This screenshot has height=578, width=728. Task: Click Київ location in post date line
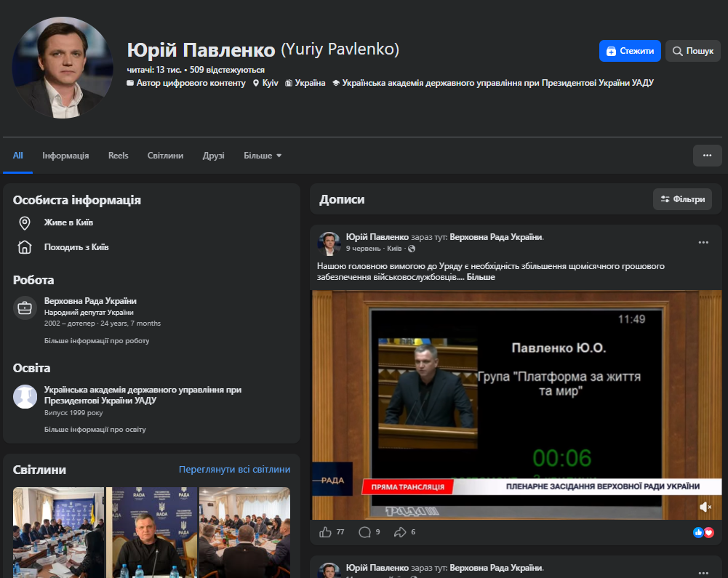pyautogui.click(x=394, y=249)
